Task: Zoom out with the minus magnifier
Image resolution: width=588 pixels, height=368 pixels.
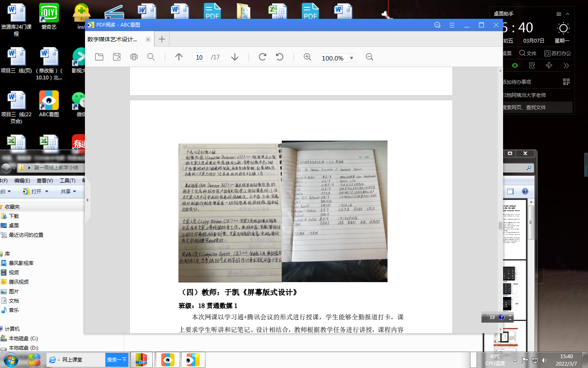Action: tap(370, 57)
